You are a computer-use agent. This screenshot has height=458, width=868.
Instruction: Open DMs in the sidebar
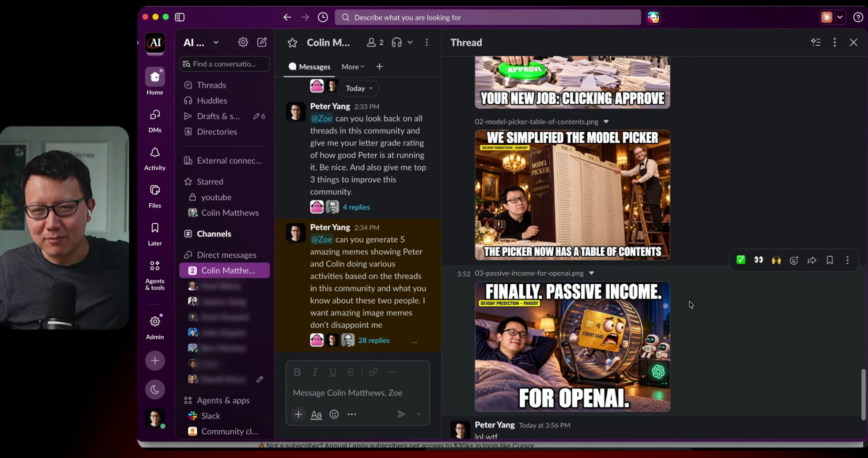click(x=155, y=120)
